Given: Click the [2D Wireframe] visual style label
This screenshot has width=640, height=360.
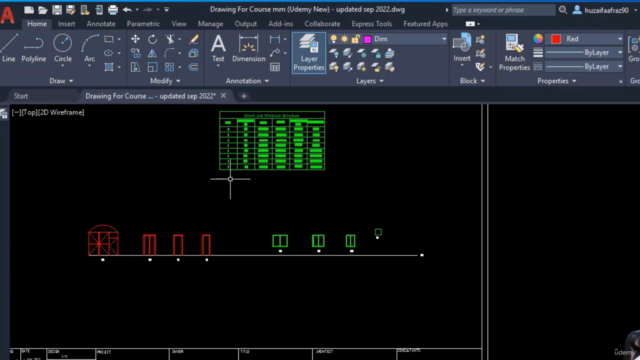Looking at the screenshot, I should pyautogui.click(x=61, y=112).
